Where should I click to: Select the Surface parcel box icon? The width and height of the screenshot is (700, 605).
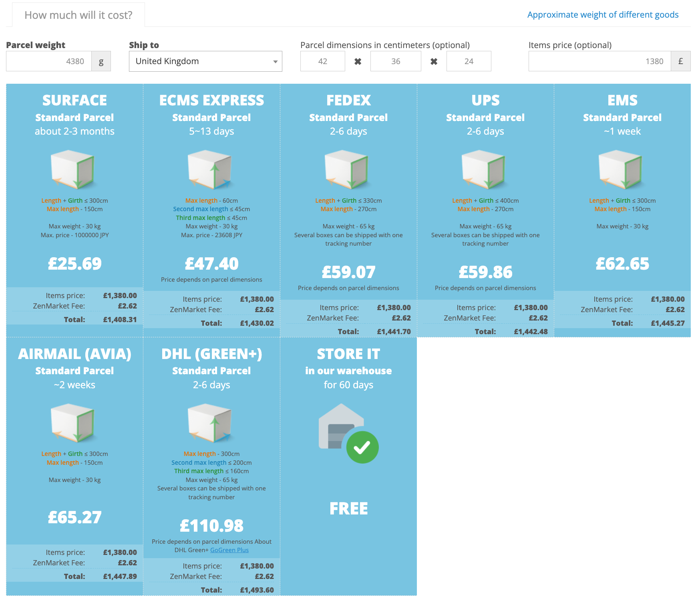click(73, 169)
